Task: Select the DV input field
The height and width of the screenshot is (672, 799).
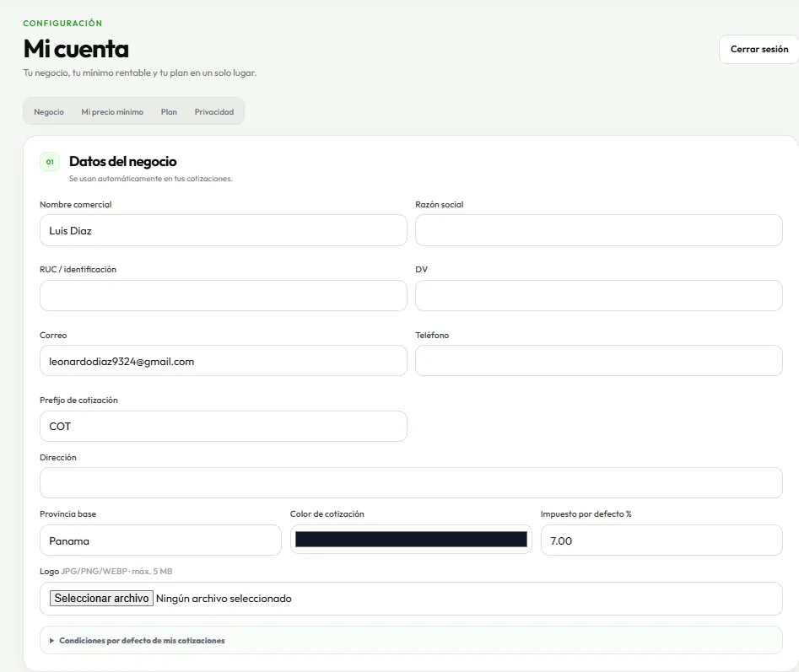Action: click(x=599, y=295)
